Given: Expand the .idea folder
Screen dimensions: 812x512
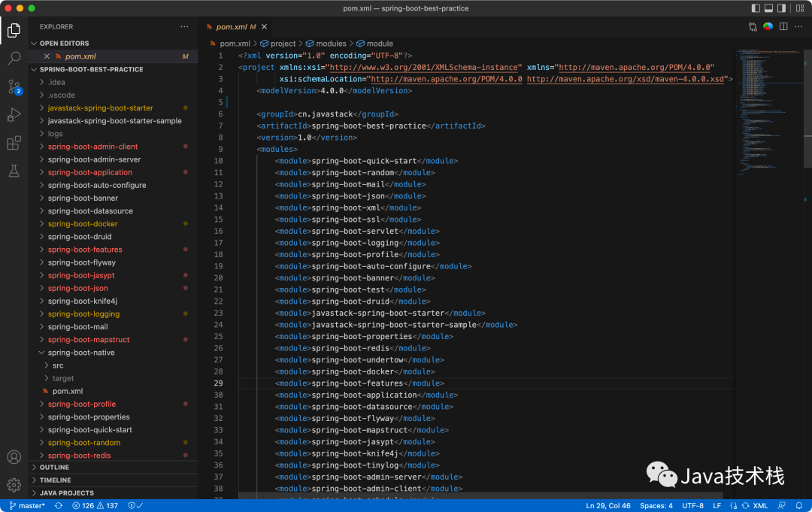Looking at the screenshot, I should point(114,82).
